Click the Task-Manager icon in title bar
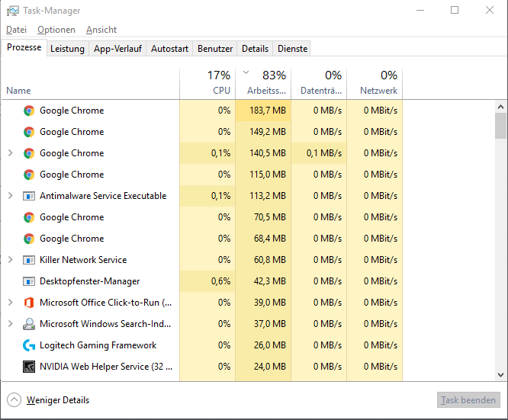This screenshot has height=420, width=508. [x=13, y=11]
